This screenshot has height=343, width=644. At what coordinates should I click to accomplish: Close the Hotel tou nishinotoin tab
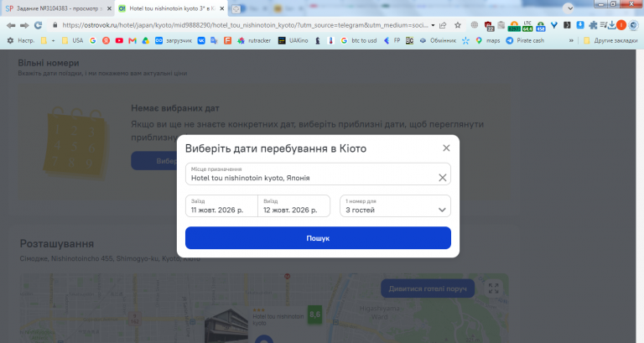point(221,8)
